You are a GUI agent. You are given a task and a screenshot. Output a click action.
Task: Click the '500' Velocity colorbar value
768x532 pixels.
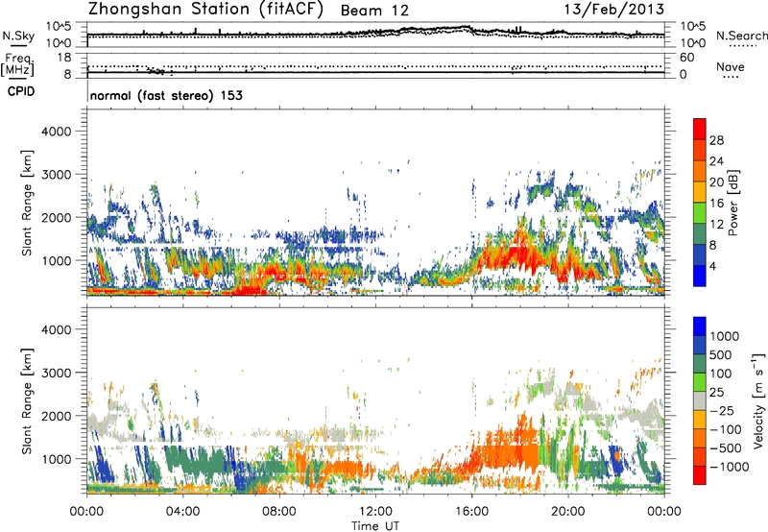point(721,355)
